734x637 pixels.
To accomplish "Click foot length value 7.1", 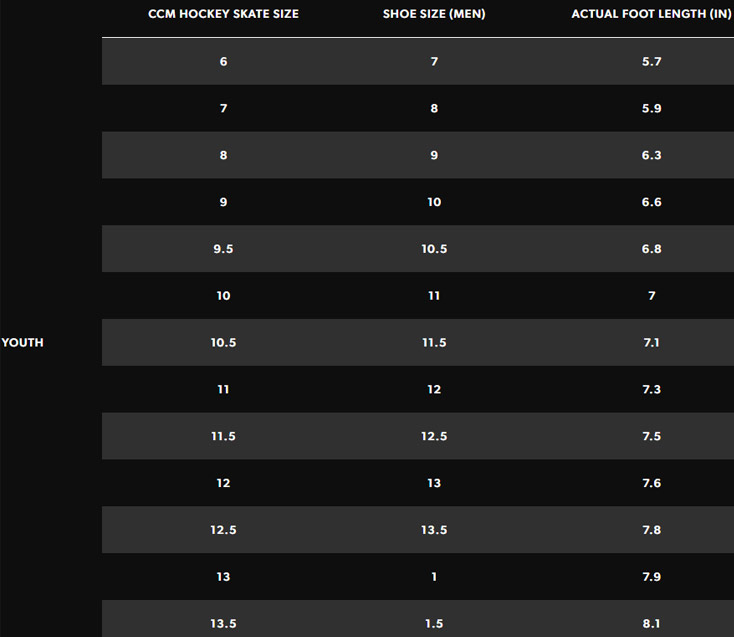I will 651,343.
